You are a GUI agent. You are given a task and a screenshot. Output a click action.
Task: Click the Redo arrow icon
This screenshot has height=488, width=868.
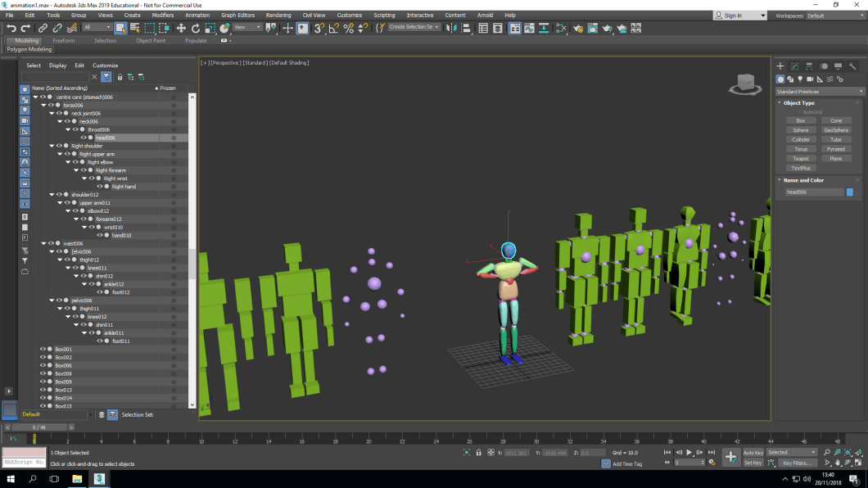pyautogui.click(x=25, y=28)
